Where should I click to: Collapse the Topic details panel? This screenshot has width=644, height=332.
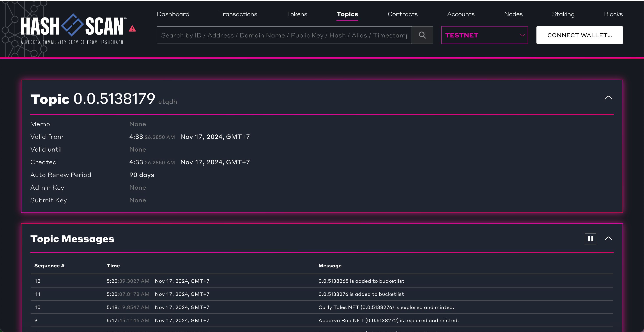point(608,98)
